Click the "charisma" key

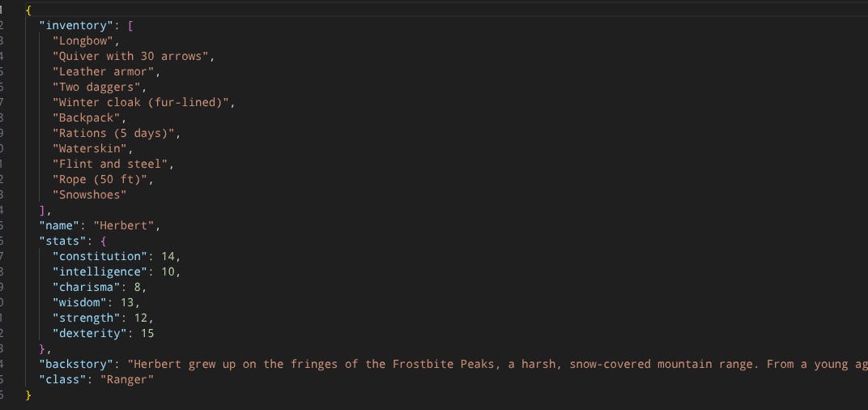click(86, 287)
